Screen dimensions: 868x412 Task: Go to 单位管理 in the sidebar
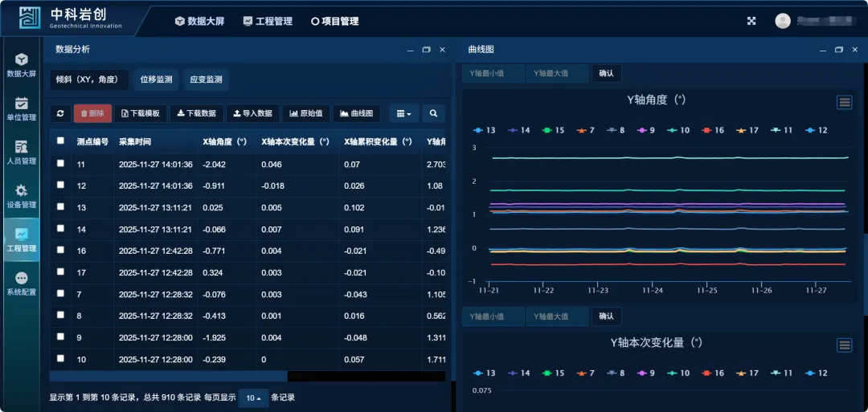(22, 108)
